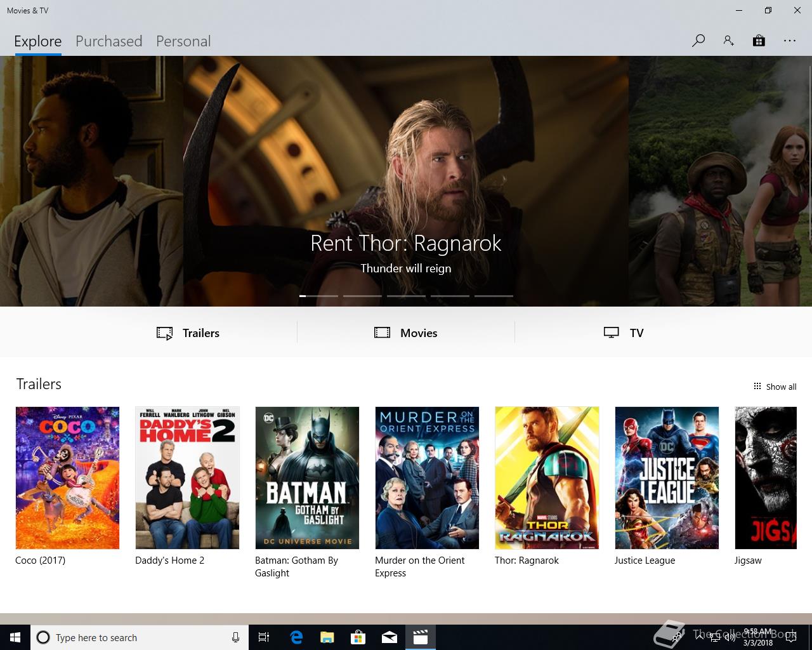Click the 'Daddy's Home 2' title text
The image size is (812, 650).
tap(169, 560)
